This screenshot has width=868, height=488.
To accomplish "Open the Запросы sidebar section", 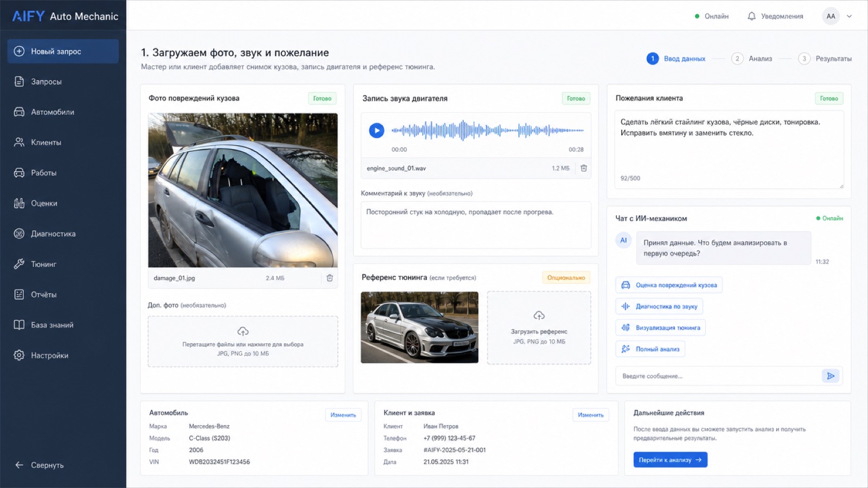I will pyautogui.click(x=63, y=81).
